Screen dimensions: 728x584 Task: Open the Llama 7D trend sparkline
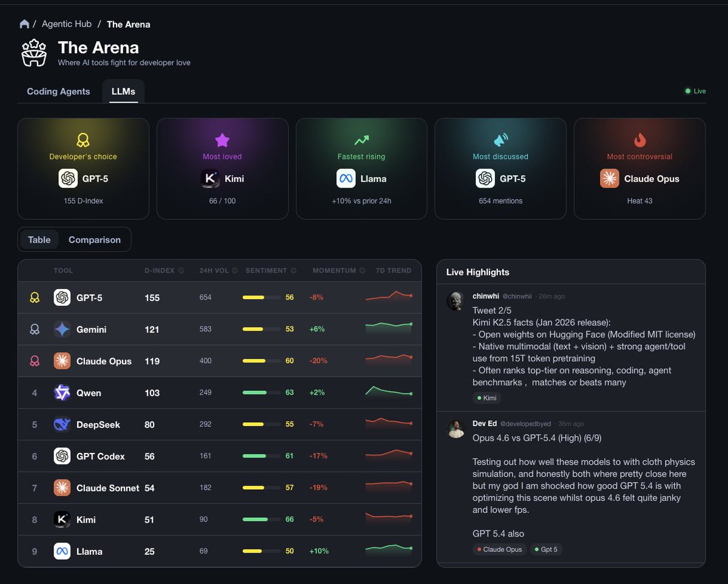389,549
